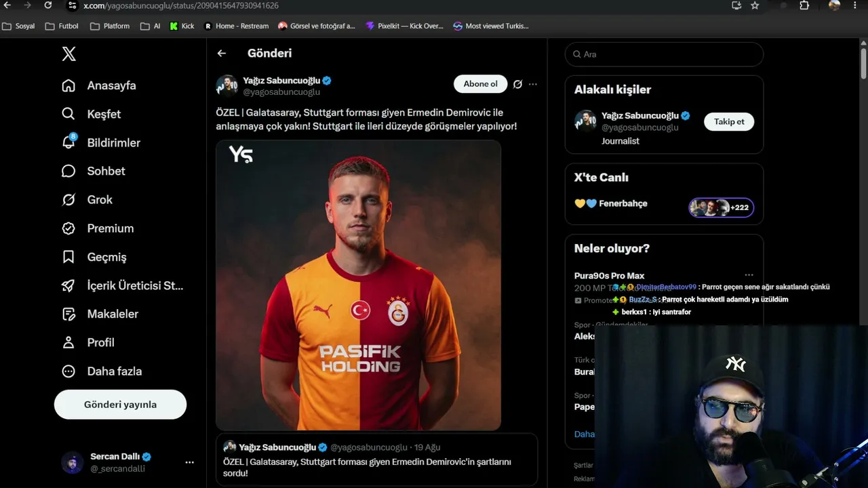Open @yagosabuncuoglu handle under post author
868x488 pixels.
[281, 92]
